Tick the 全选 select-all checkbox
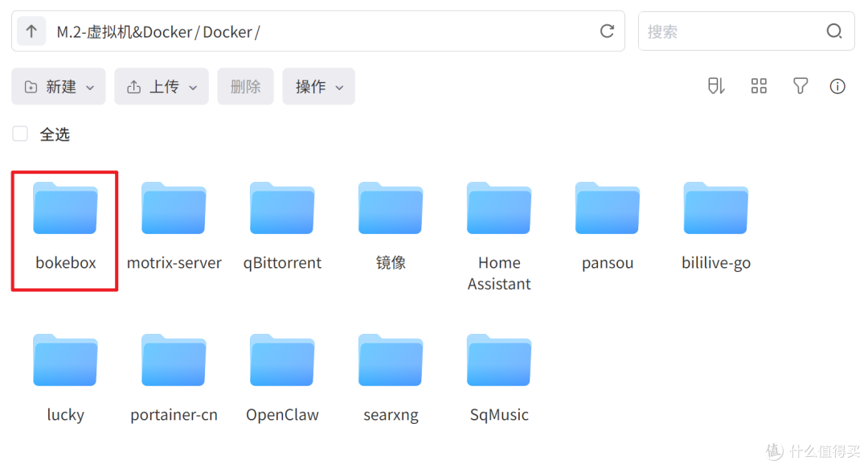Screen dimensions: 868x469 pos(20,134)
